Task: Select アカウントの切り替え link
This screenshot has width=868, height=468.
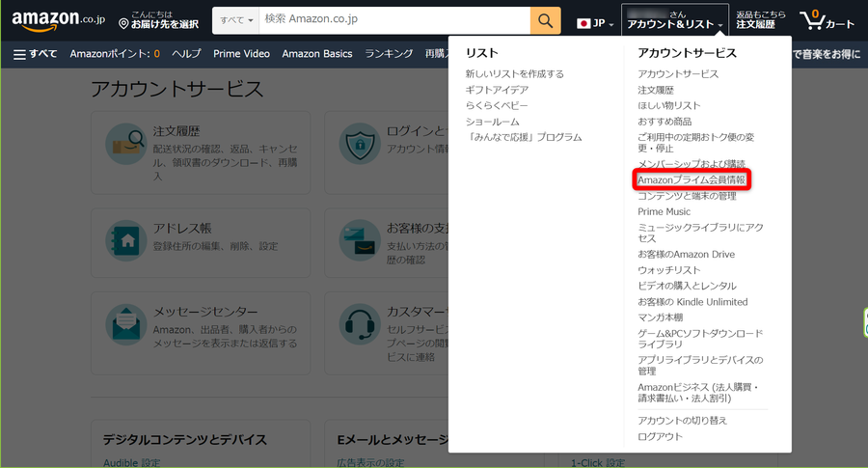Action: coord(682,421)
